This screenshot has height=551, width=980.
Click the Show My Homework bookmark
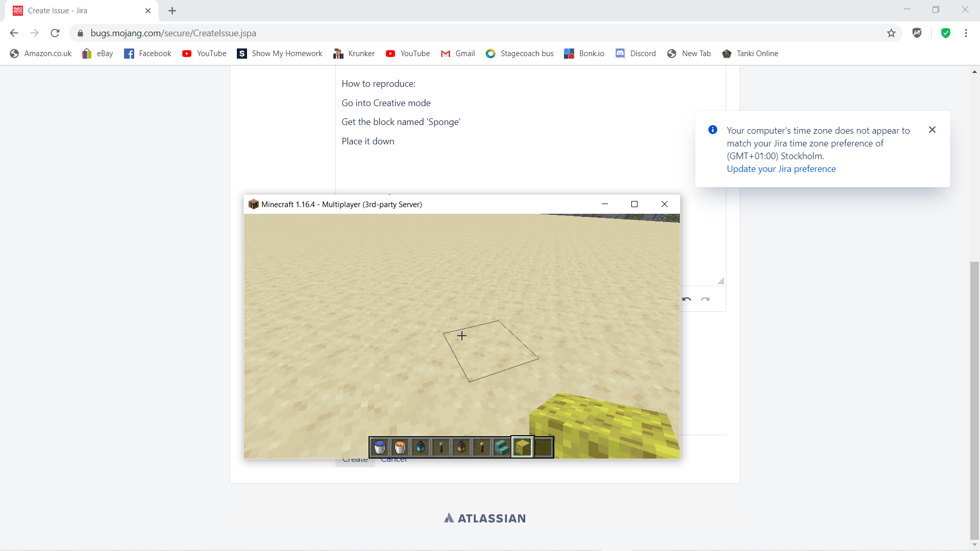pyautogui.click(x=280, y=54)
